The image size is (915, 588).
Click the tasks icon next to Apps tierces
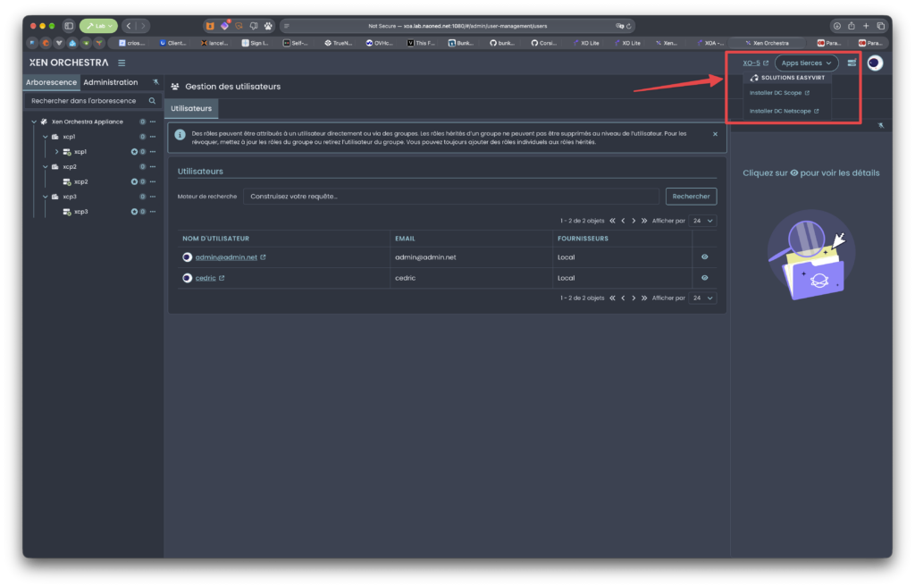(852, 63)
